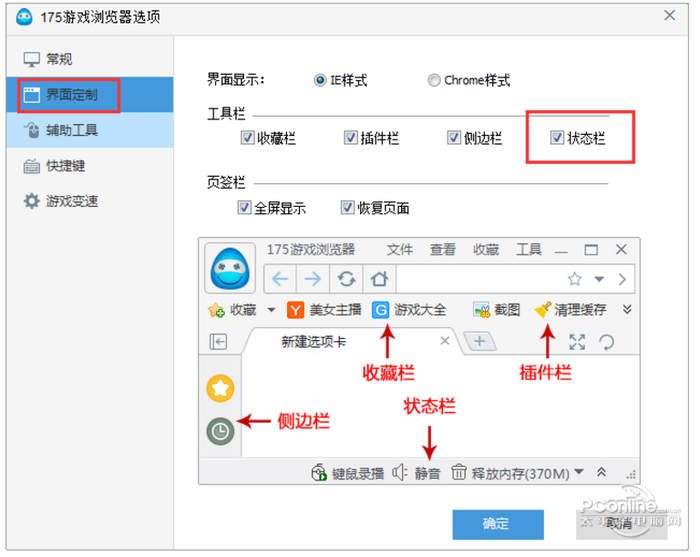The height and width of the screenshot is (557, 700).
Task: Click the 清理缓存 broom icon
Action: (542, 310)
